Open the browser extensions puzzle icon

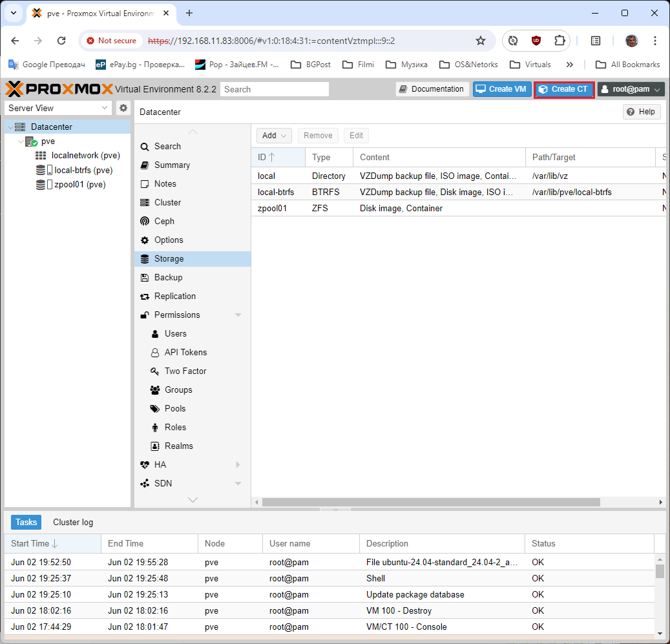click(560, 41)
